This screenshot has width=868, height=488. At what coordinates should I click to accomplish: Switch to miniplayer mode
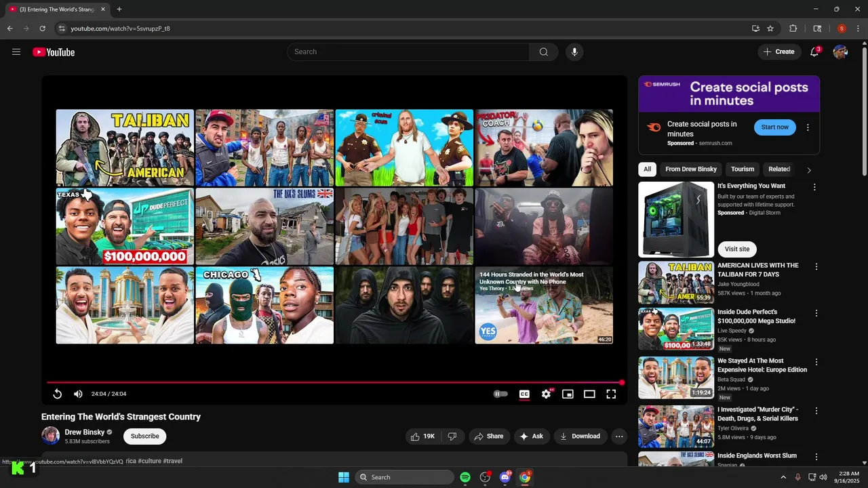568,394
